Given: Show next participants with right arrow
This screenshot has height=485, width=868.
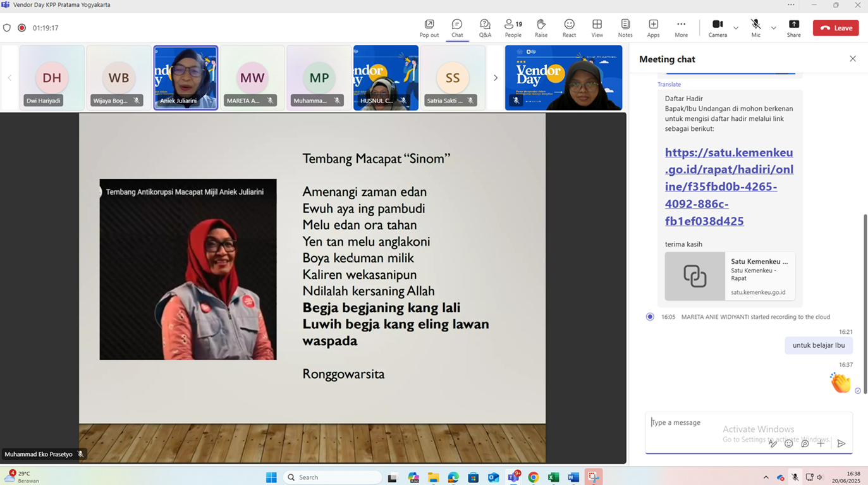Looking at the screenshot, I should coord(496,78).
